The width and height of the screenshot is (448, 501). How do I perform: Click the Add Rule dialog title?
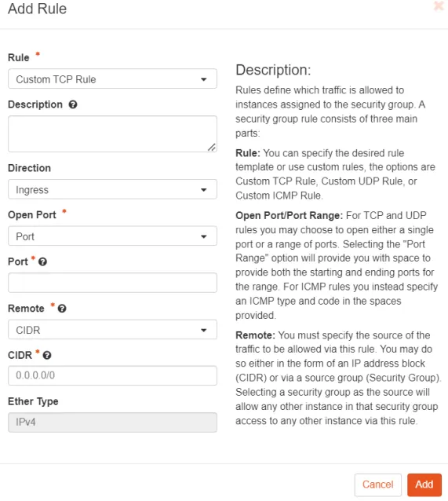tap(38, 9)
